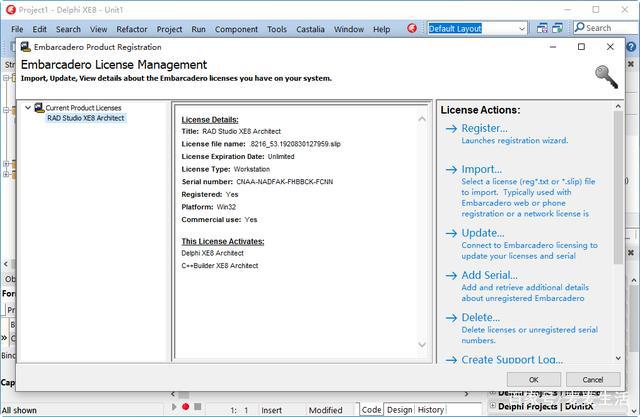Close the Embarcadero Product Registration dialog
640x417 pixels.
pos(610,47)
